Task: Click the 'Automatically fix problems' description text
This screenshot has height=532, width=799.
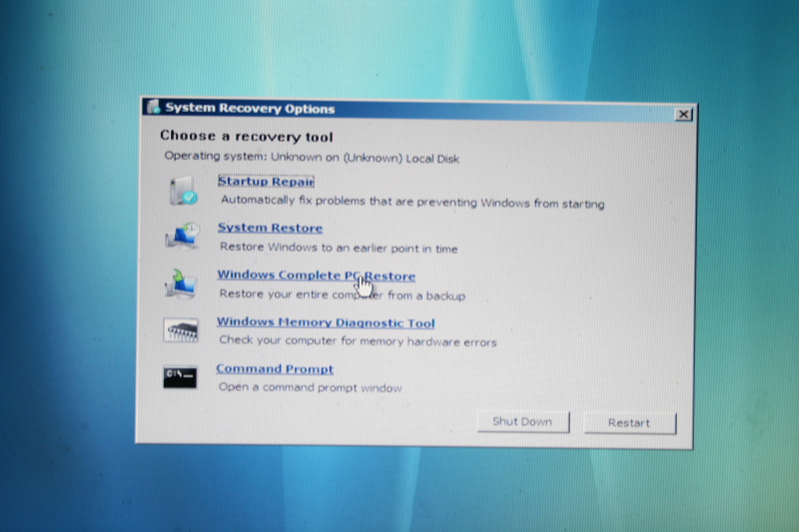Action: click(411, 203)
